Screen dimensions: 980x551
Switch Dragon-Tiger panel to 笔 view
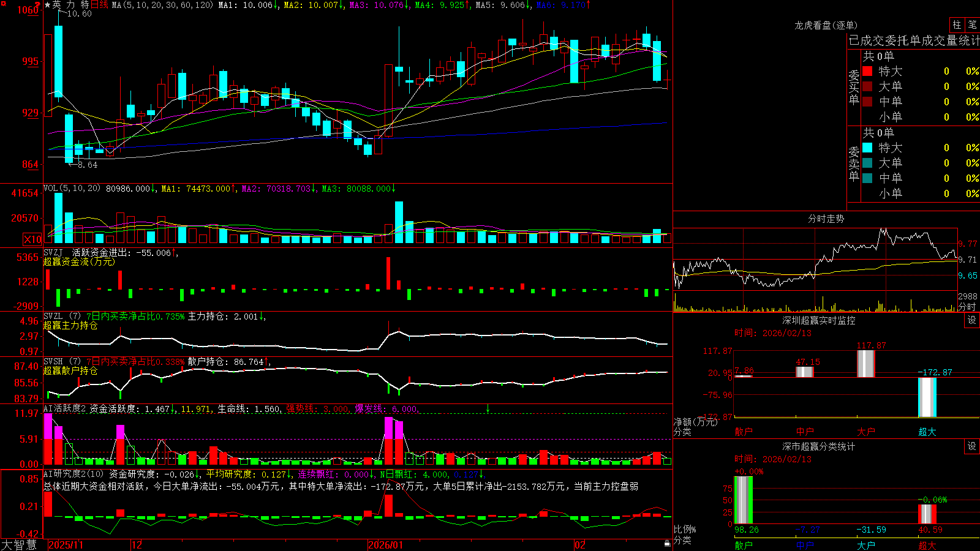click(x=972, y=25)
